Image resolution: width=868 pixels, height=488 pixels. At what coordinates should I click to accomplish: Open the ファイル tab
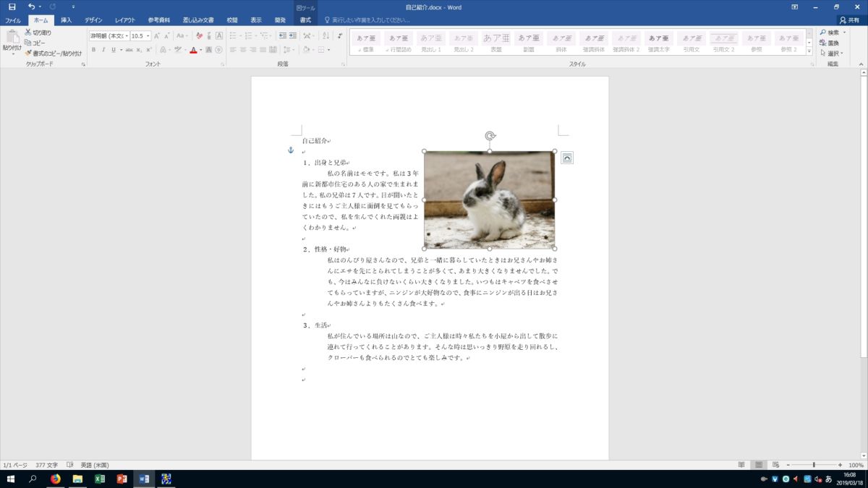pyautogui.click(x=13, y=20)
